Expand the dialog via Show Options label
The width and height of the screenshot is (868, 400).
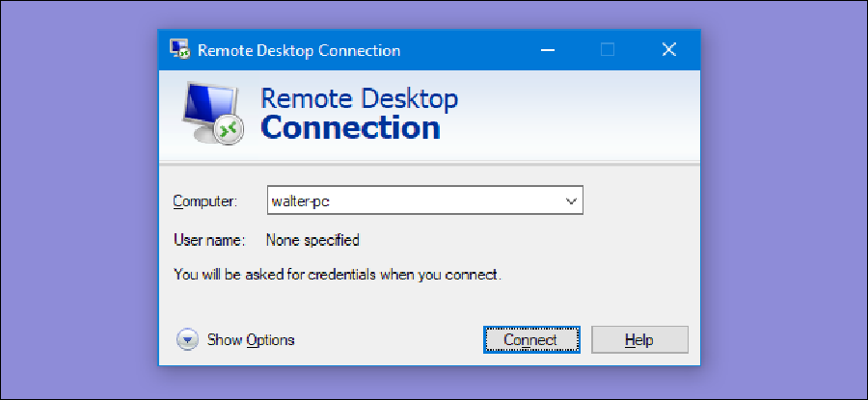coord(251,339)
